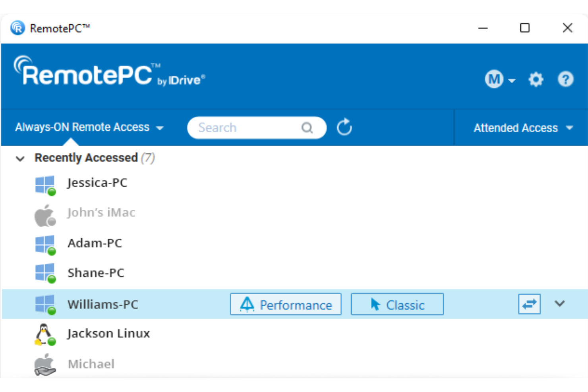Open file transfer for Williams-PC
588x392 pixels.
(x=529, y=304)
